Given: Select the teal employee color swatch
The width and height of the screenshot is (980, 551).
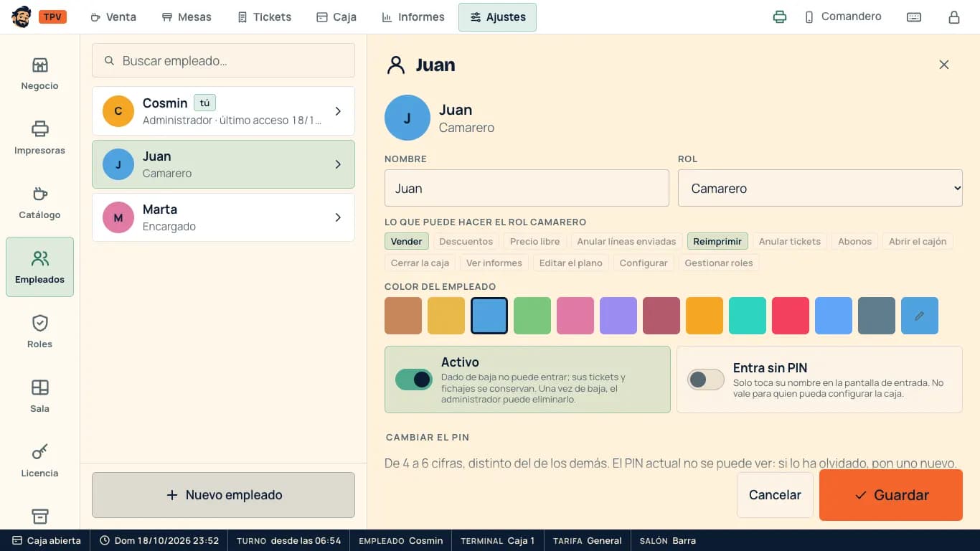Looking at the screenshot, I should pyautogui.click(x=748, y=316).
